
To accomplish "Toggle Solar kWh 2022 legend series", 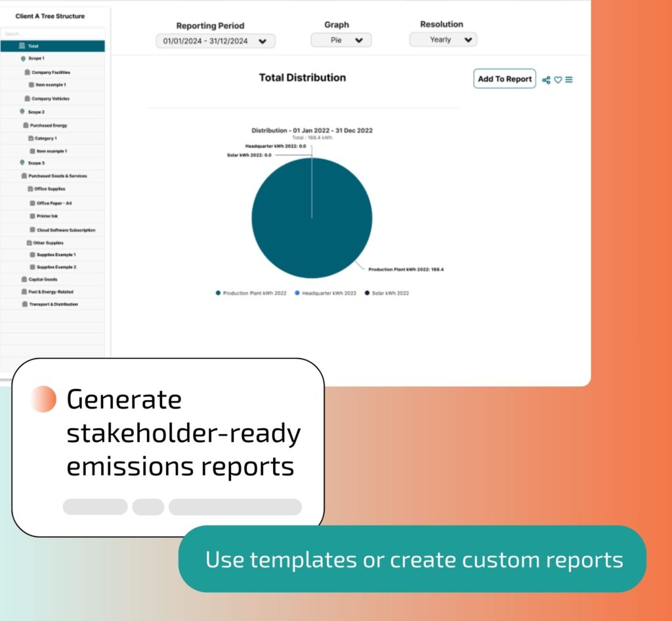I will pos(387,293).
